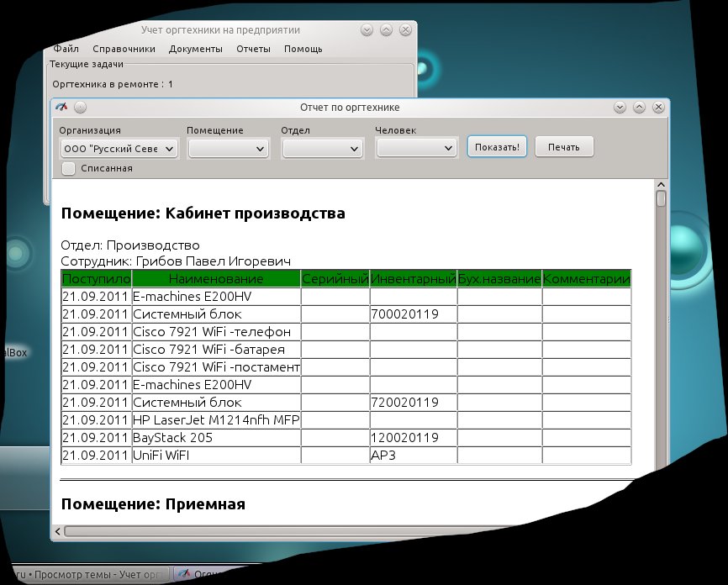This screenshot has width=728, height=585.
Task: Toggle the Списанная checkbox
Action: 69,168
